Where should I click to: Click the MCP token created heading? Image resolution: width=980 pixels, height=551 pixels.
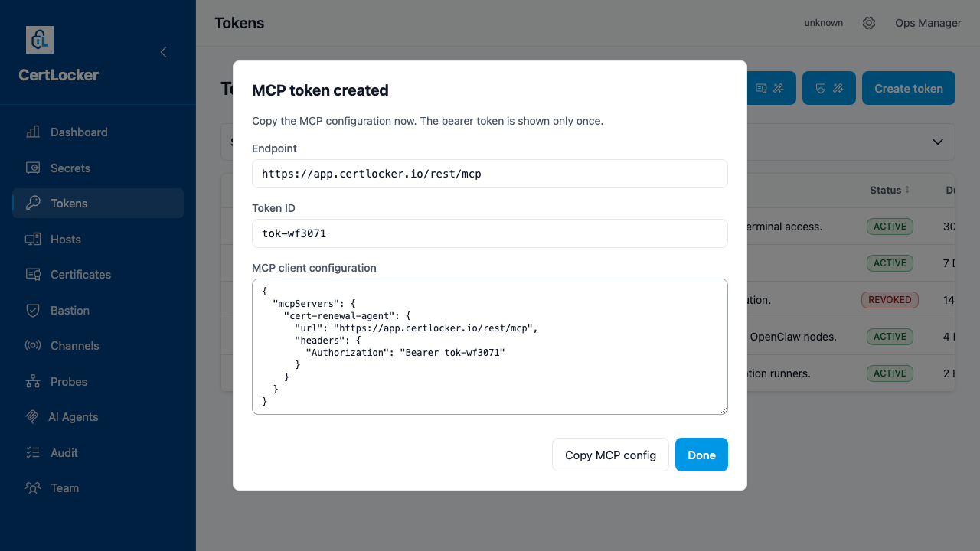(320, 90)
